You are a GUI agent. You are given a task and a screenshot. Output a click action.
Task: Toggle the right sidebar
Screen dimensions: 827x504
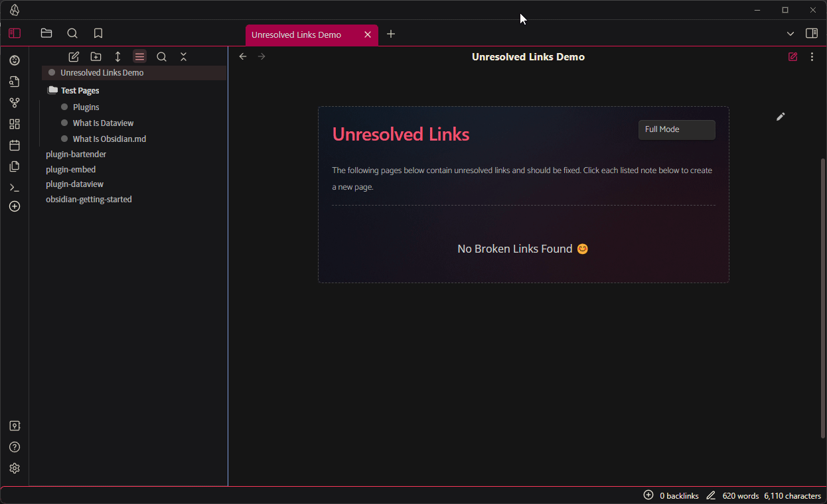tap(811, 33)
